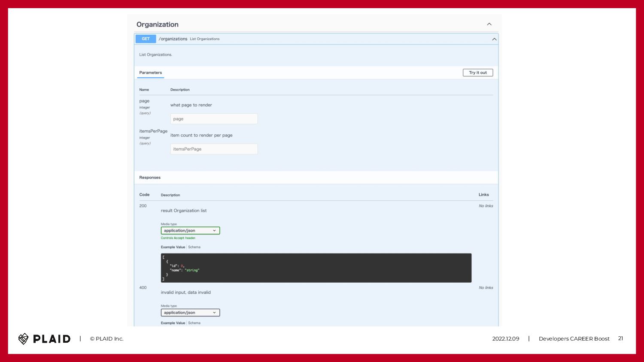Click the PLAID logo icon in footer
Viewport: 644px width, 362px height.
pyautogui.click(x=23, y=339)
